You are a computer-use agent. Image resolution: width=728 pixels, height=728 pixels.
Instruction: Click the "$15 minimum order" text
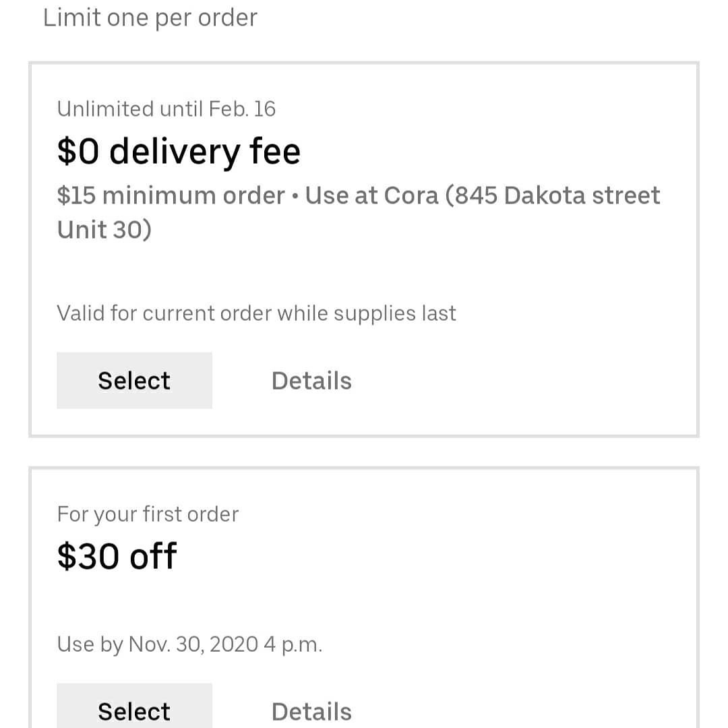171,195
